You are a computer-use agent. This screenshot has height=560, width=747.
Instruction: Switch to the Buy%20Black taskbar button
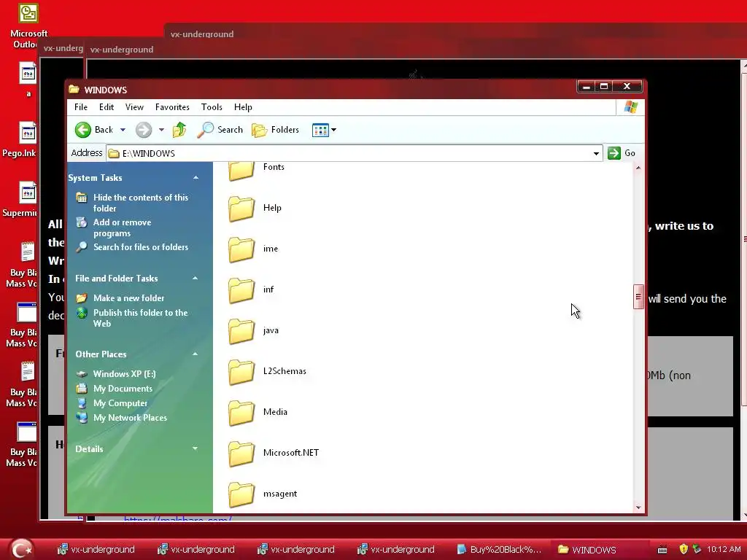[x=499, y=550]
